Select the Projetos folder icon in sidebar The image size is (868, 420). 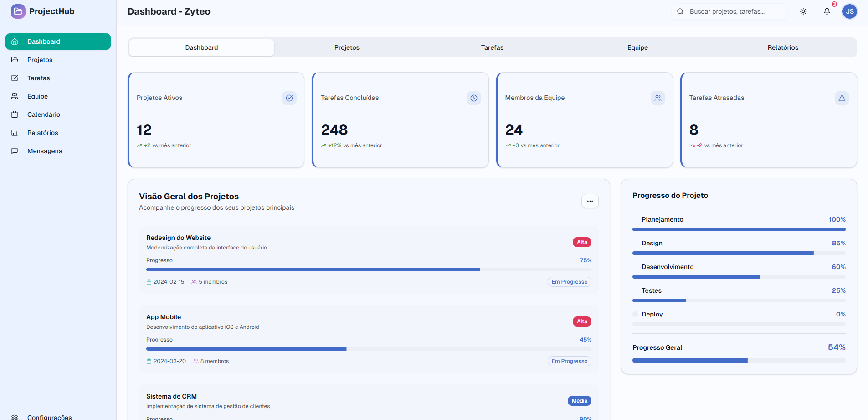(x=15, y=60)
